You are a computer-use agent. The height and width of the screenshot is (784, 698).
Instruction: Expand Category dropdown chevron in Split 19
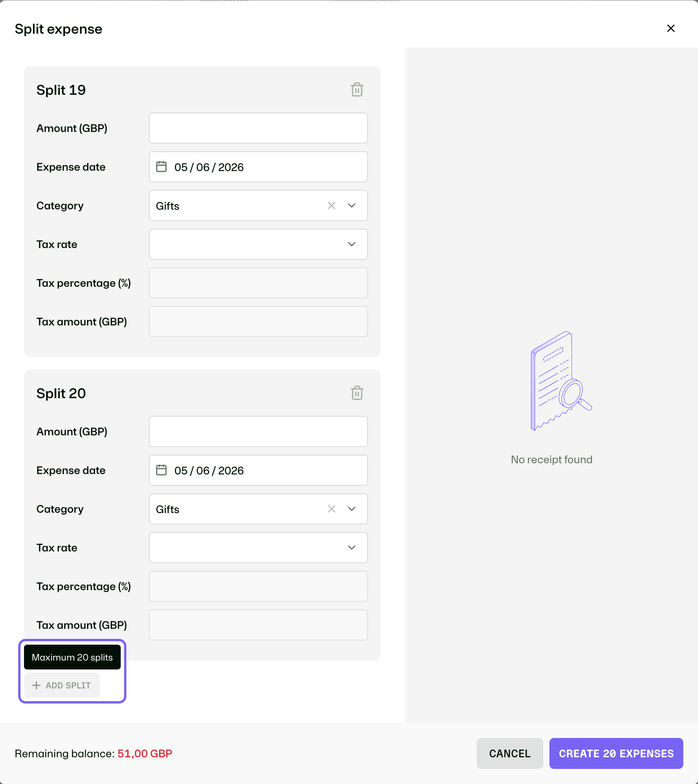coord(352,205)
